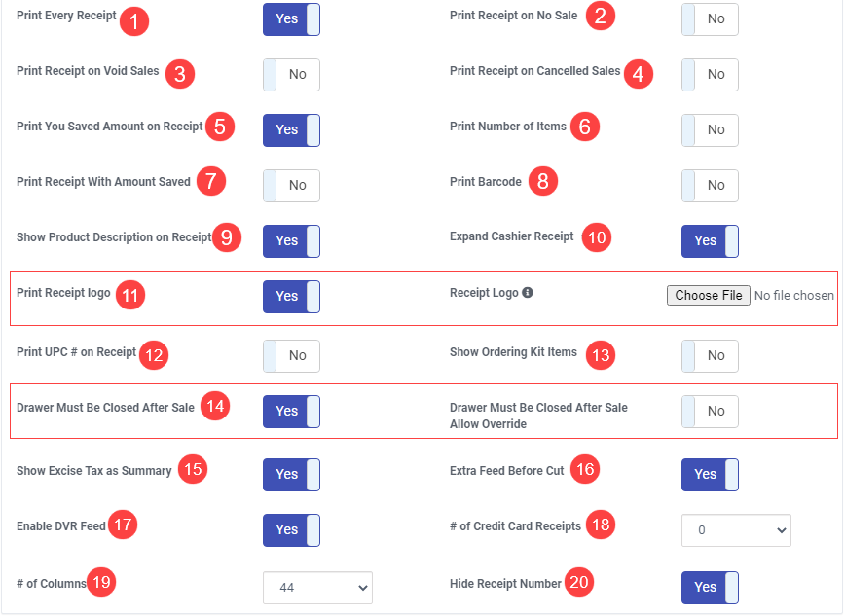Enable Print UPC # on Receipt
Image resolution: width=845 pixels, height=616 pixels.
[x=291, y=356]
